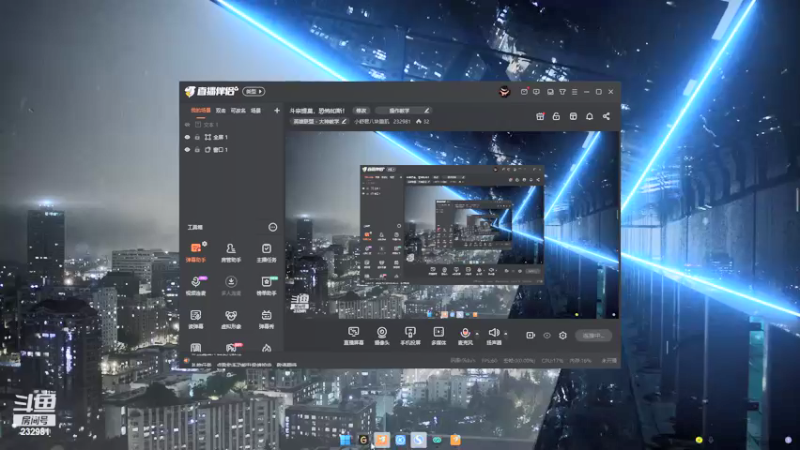Open the Windows Start button on taskbar
Viewport: 800px width, 450px height.
pyautogui.click(x=345, y=440)
